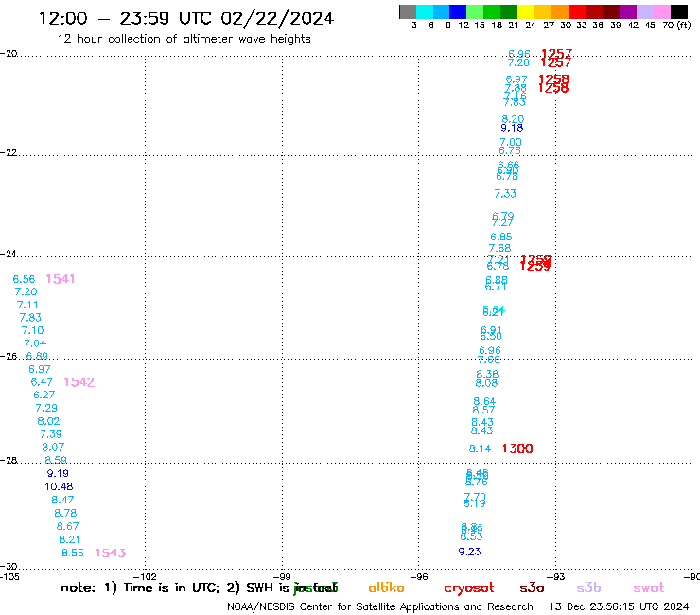The height and width of the screenshot is (615, 700).
Task: Click the wave height value 9.23
Action: tap(469, 552)
